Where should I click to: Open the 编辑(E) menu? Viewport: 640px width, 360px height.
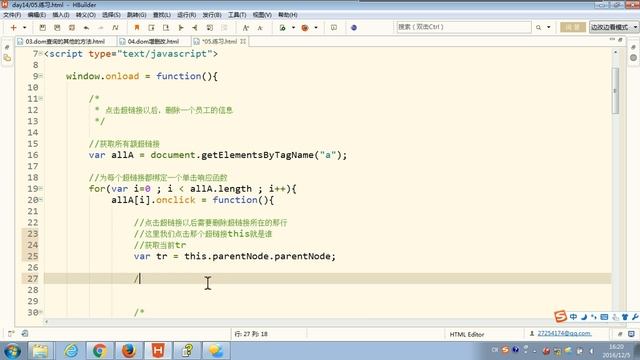(37, 15)
